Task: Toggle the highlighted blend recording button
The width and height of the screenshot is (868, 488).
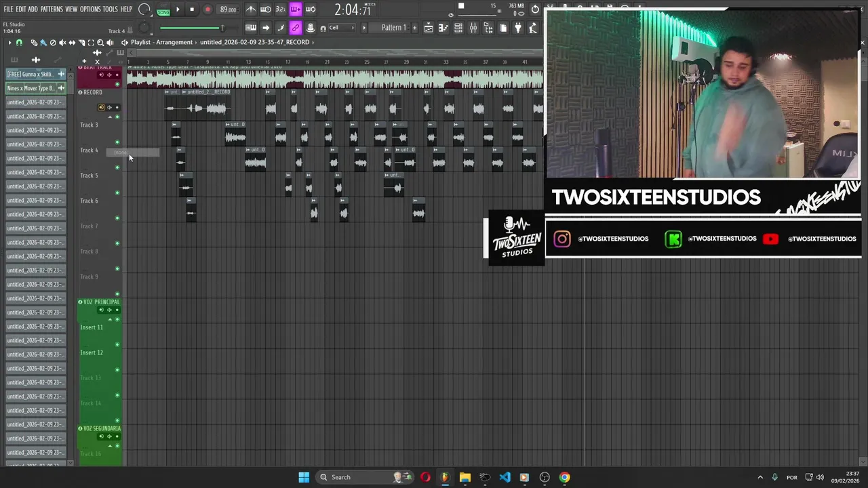Action: coord(296,9)
